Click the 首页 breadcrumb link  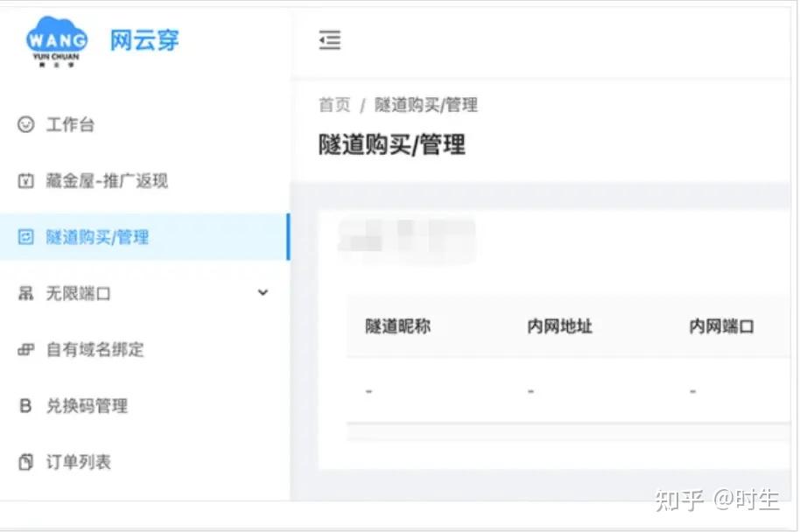pos(333,105)
